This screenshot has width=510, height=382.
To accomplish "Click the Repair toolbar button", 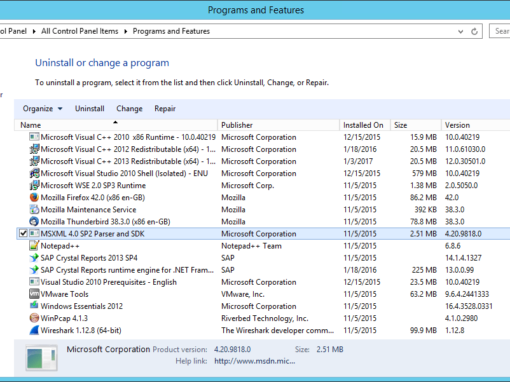I will tap(165, 109).
